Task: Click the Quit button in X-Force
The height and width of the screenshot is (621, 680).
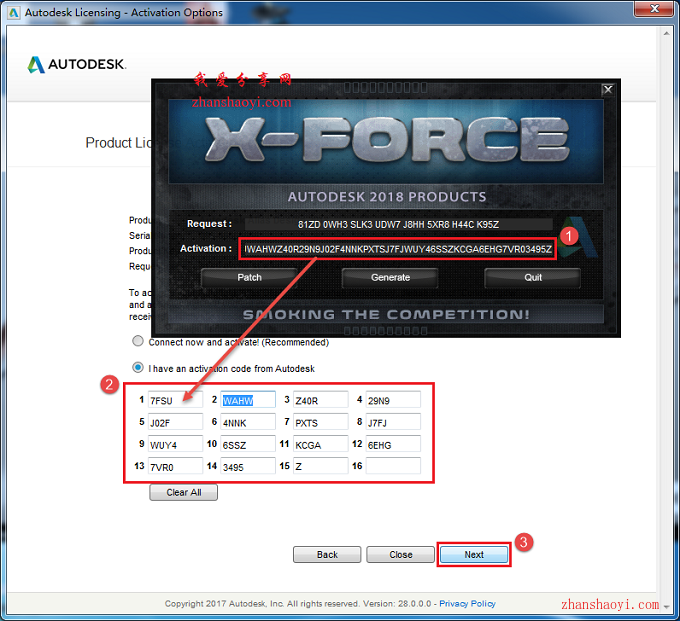Action: [x=533, y=278]
